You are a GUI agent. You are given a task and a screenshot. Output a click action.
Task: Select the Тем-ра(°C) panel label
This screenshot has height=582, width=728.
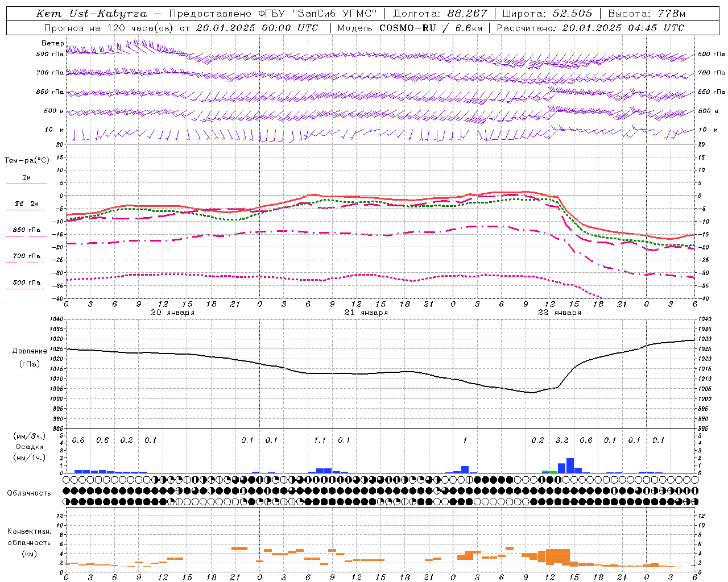pos(27,161)
